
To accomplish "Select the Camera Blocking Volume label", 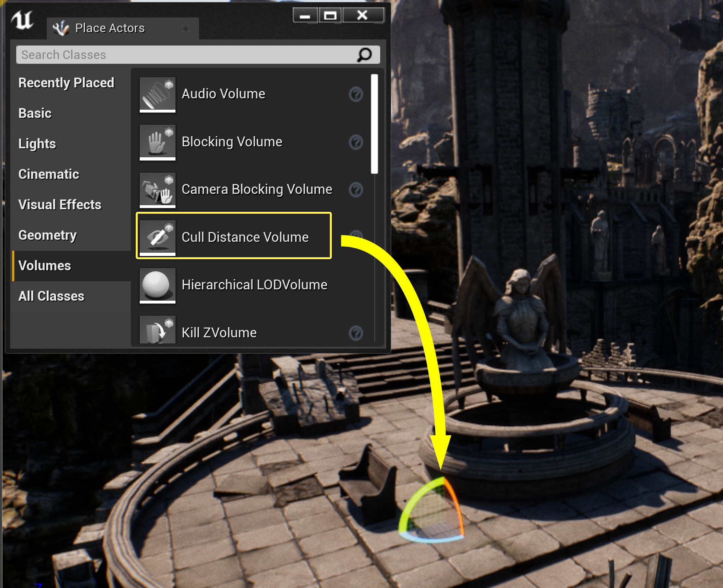I will (x=257, y=189).
